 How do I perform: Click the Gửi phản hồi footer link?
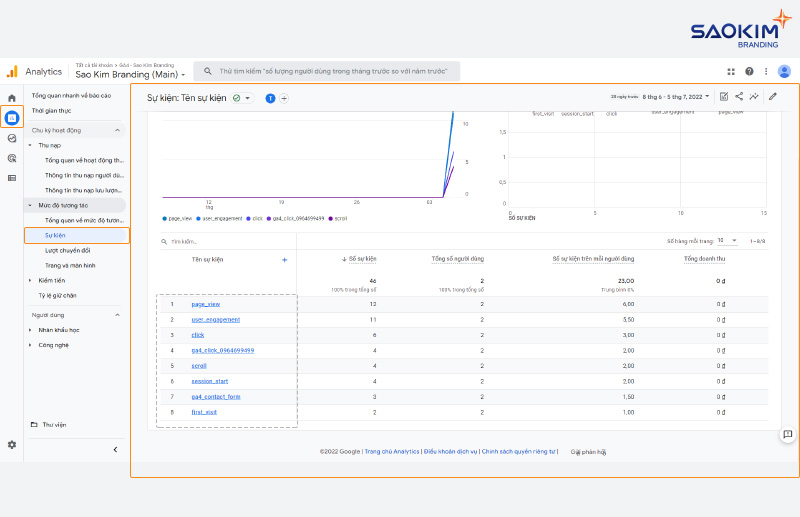588,452
